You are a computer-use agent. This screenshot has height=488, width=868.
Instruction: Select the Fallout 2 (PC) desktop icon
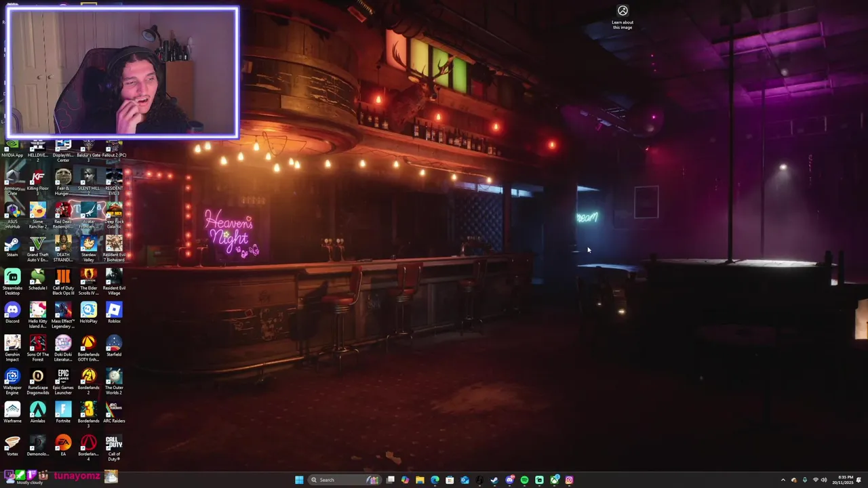[114, 148]
